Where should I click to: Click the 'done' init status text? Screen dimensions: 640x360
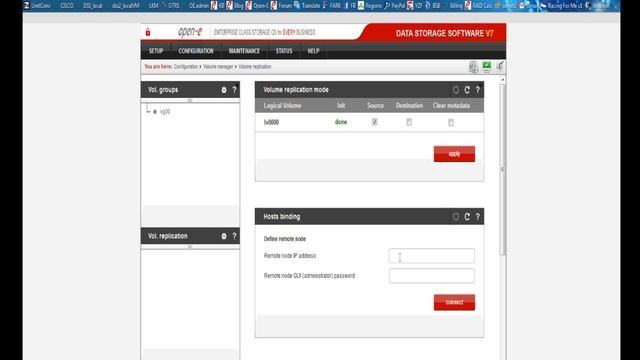coord(341,122)
